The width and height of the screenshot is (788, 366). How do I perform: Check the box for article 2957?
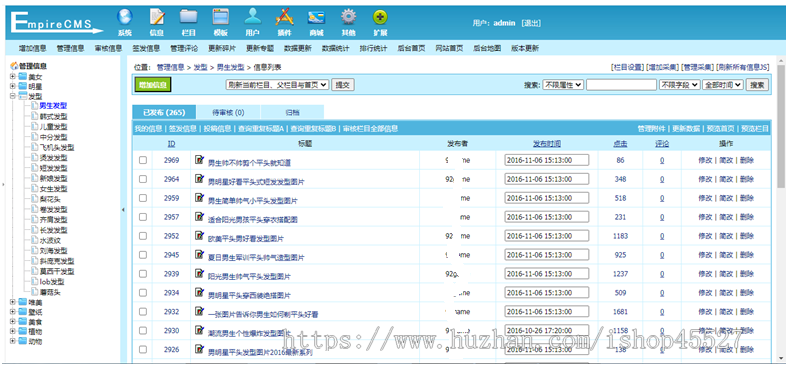tap(143, 217)
